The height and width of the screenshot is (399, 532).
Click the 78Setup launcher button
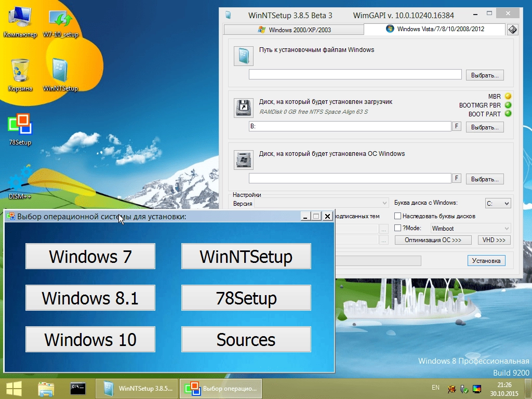pos(246,298)
